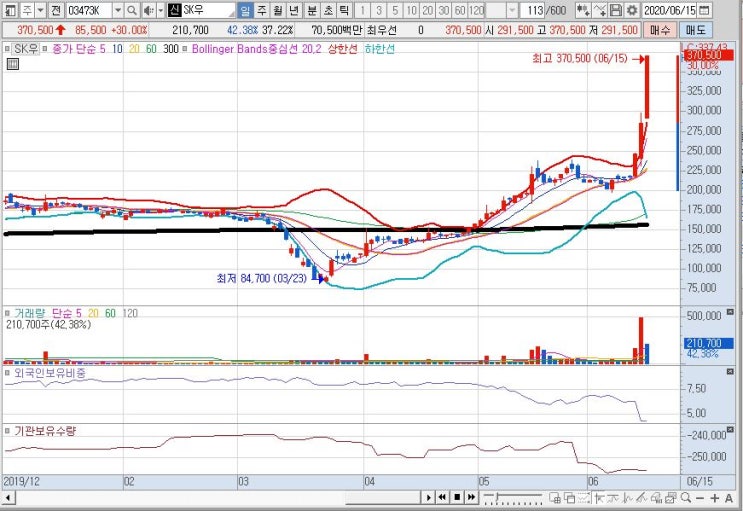Click the compare-stock overlay icon
Image resolution: width=743 pixels, height=511 pixels.
coord(583,10)
